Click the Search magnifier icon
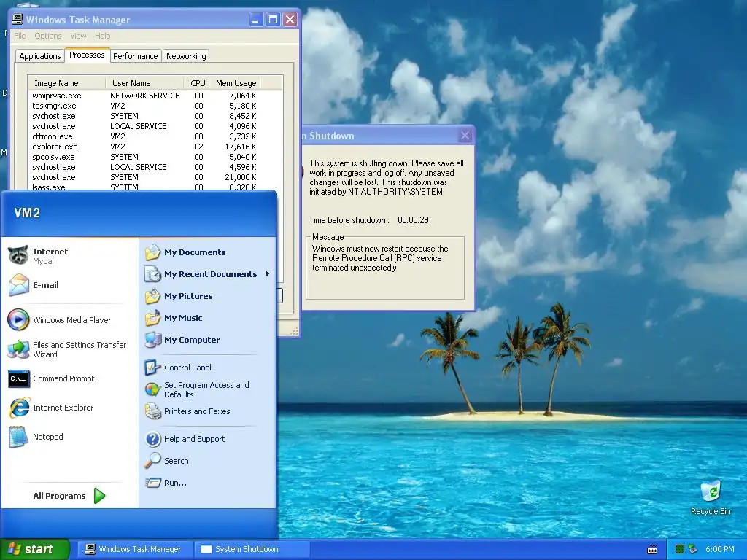The width and height of the screenshot is (747, 560). coord(153,461)
